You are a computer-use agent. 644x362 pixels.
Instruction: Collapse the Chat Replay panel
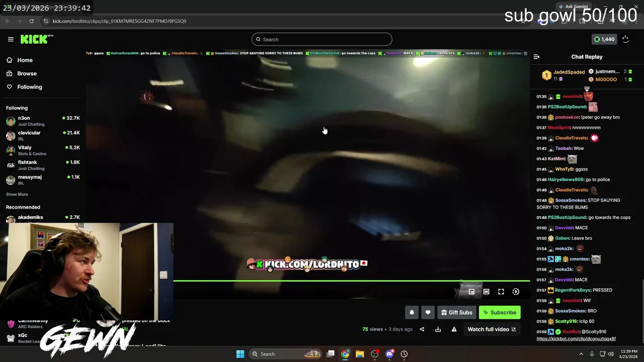pyautogui.click(x=536, y=57)
